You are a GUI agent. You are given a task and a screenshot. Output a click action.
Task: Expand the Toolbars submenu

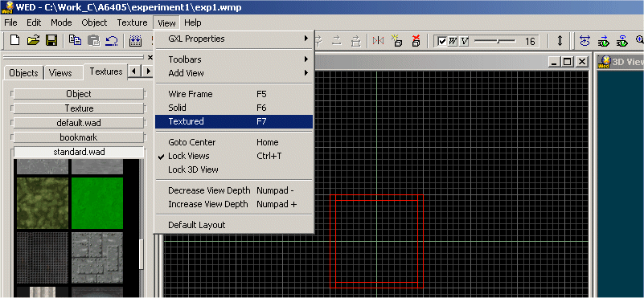(x=234, y=59)
